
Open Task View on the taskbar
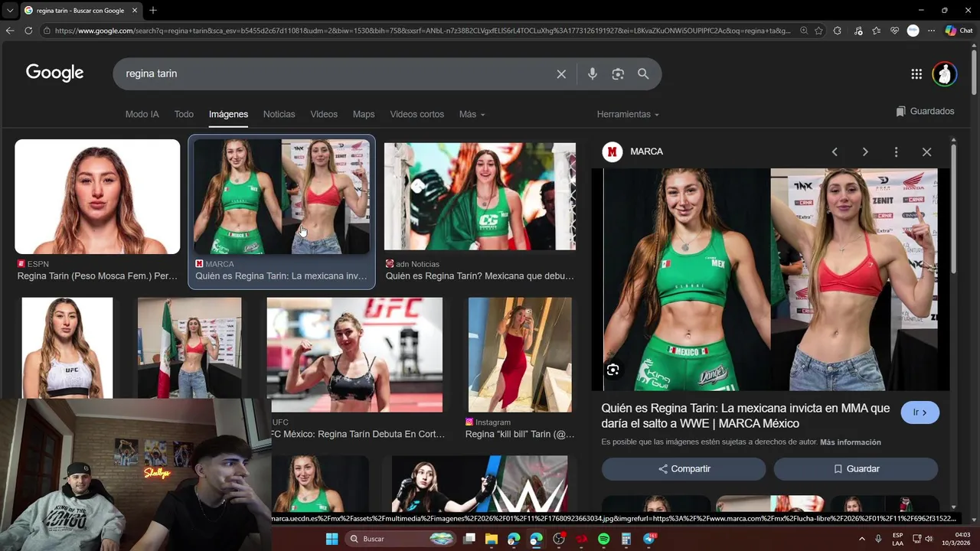pos(469,539)
